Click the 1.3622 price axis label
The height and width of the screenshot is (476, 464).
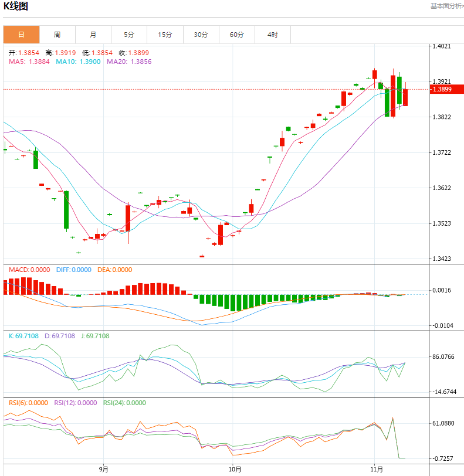click(442, 188)
